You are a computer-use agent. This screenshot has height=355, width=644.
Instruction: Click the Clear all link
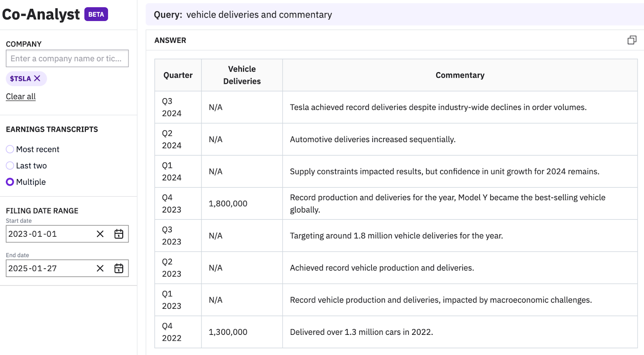[x=21, y=97]
